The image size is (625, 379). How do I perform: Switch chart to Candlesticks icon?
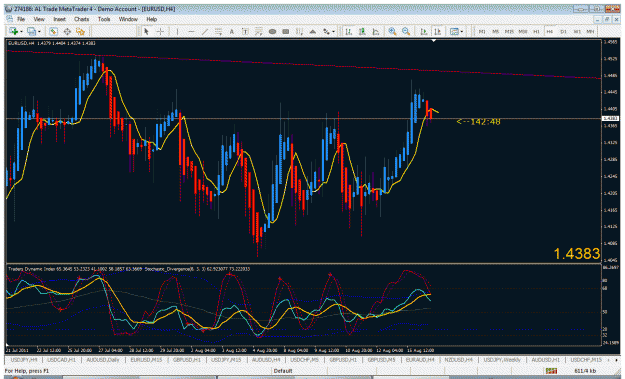pyautogui.click(x=362, y=31)
